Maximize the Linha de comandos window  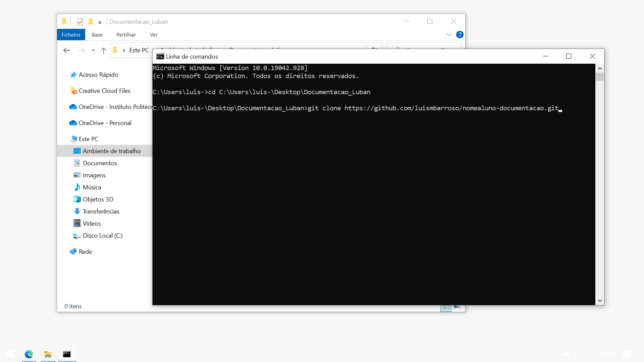tap(569, 56)
